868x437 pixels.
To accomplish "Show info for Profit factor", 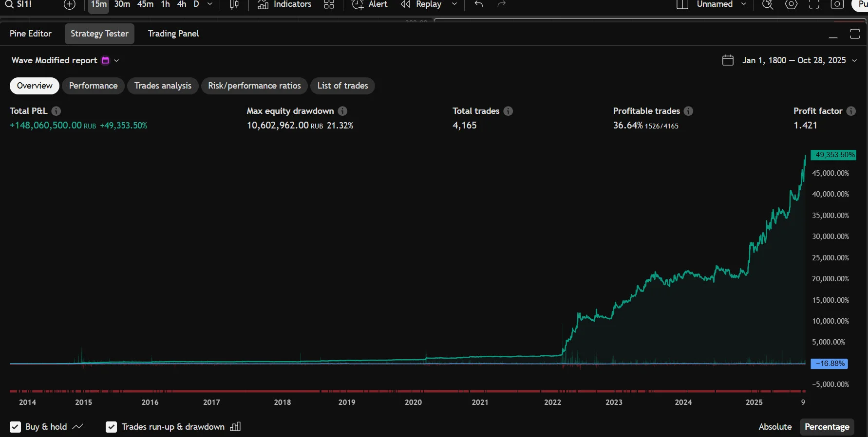I will [x=851, y=111].
